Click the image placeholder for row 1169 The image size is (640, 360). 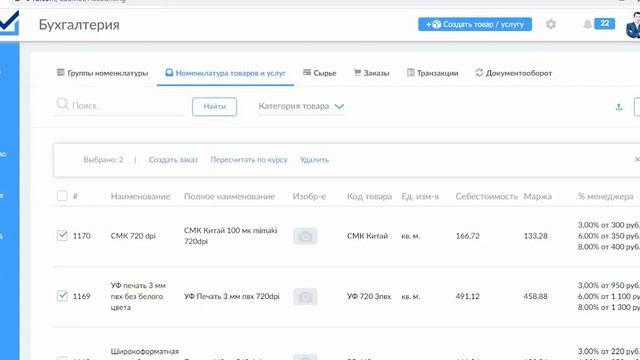(x=305, y=297)
